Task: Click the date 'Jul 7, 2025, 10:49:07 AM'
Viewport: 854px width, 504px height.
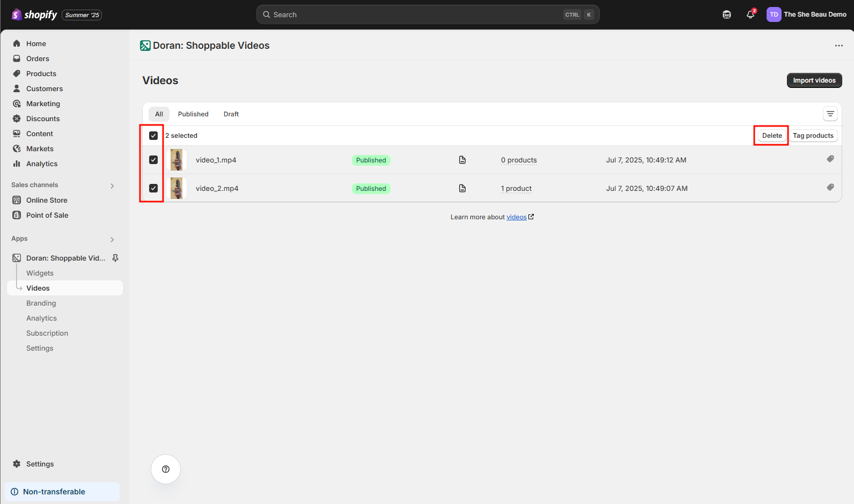Action: 647,188
